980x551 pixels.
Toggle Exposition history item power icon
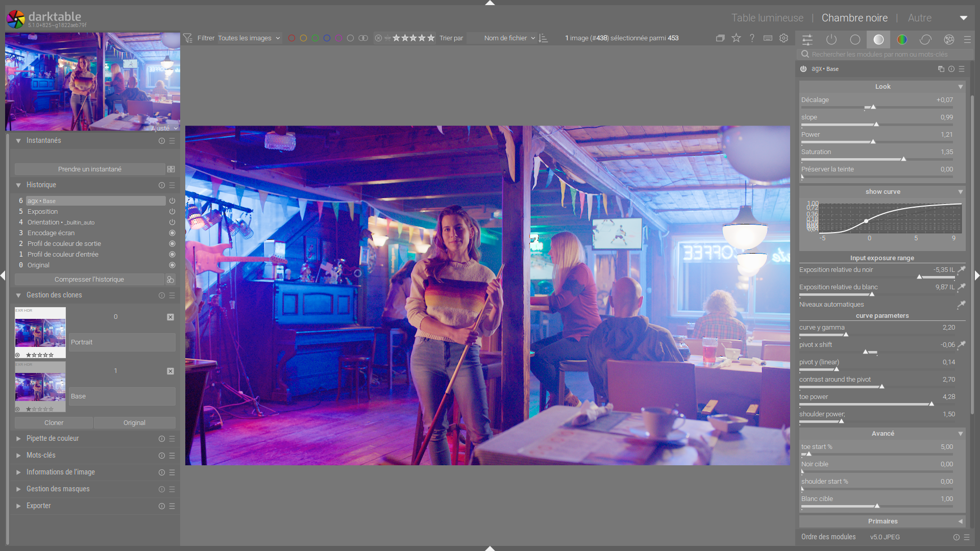[172, 212]
